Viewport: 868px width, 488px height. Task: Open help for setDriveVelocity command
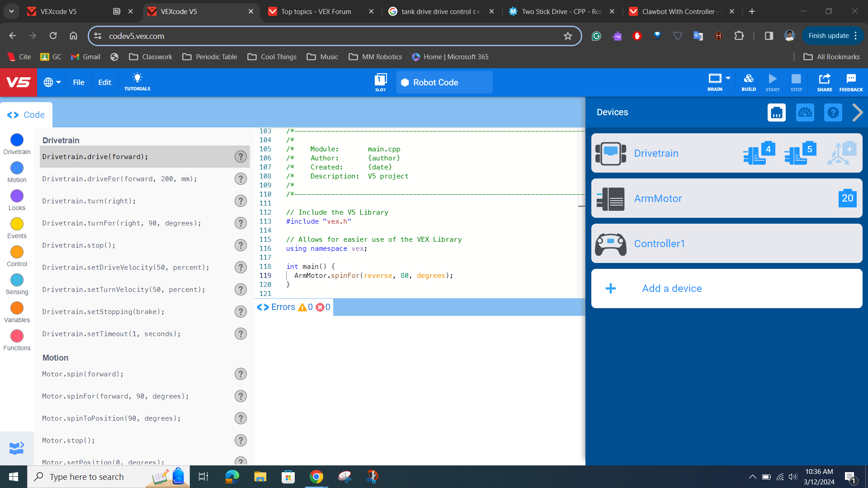pos(241,267)
